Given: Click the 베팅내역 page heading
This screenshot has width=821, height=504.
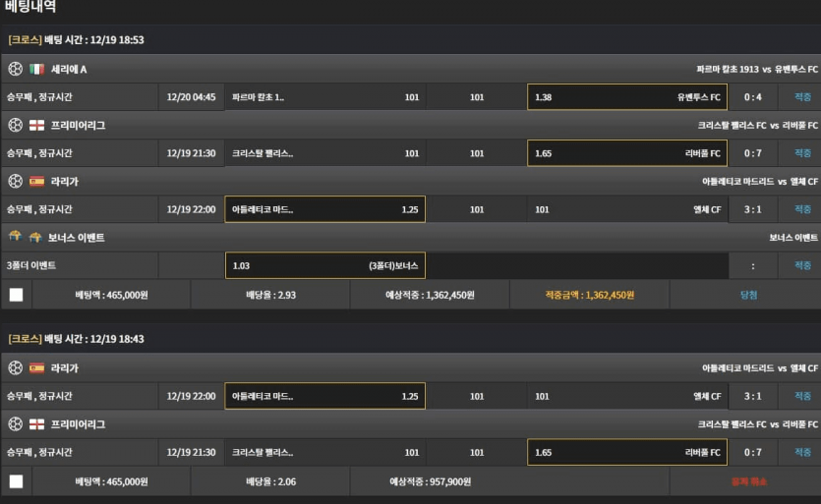Looking at the screenshot, I should pos(29,6).
